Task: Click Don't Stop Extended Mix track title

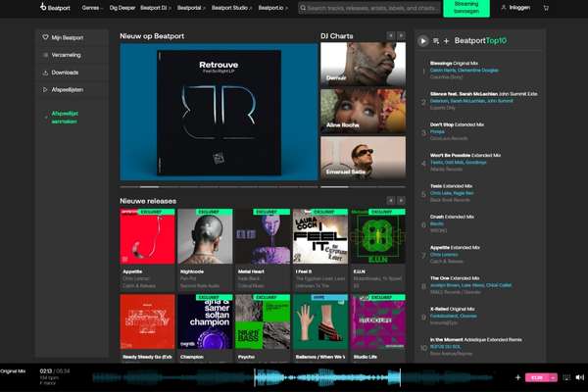Action: (457, 124)
